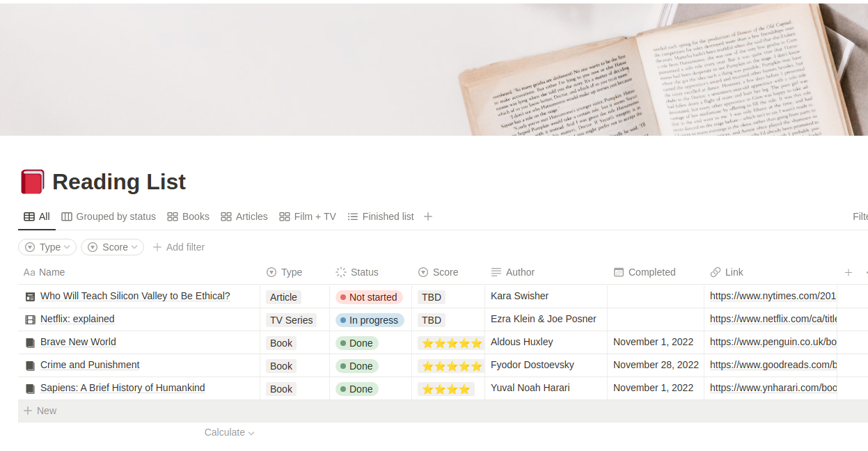Click the film icon beside Netflix: explained
This screenshot has height=451, width=868.
(x=30, y=319)
